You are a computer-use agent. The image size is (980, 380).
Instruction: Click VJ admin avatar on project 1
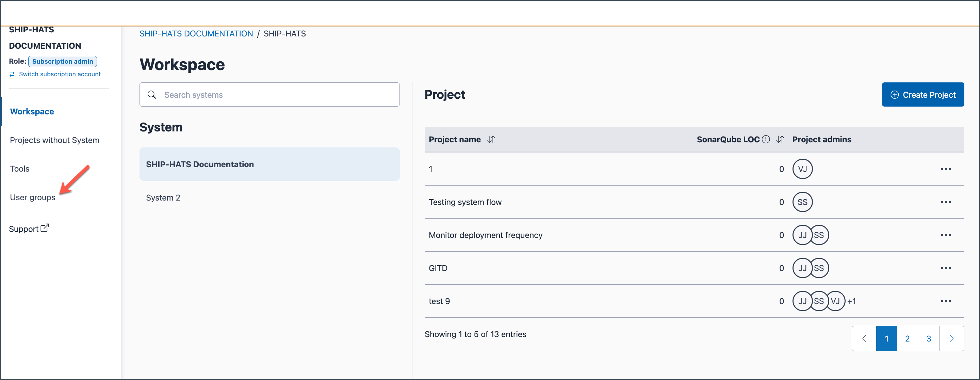[802, 169]
